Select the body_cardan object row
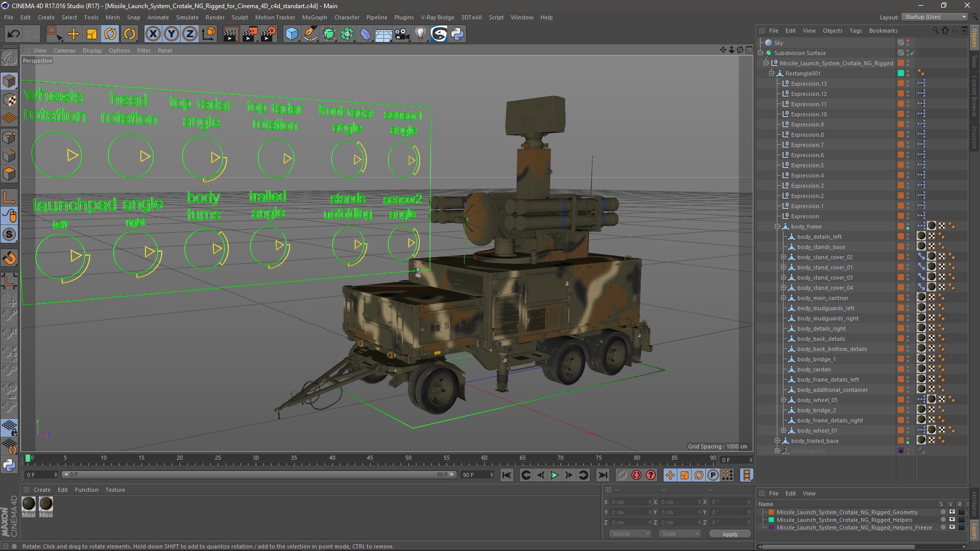Viewport: 980px width, 551px height. [814, 369]
